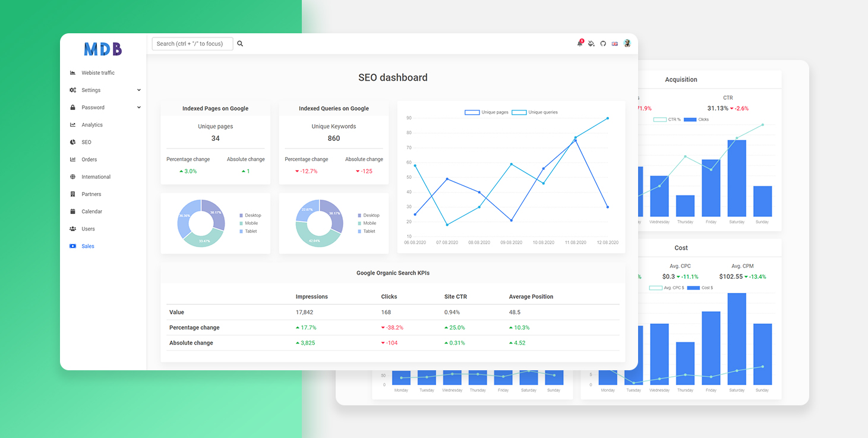Screen dimensions: 868x438
Task: Select SEO in the sidebar
Action: [x=86, y=142]
